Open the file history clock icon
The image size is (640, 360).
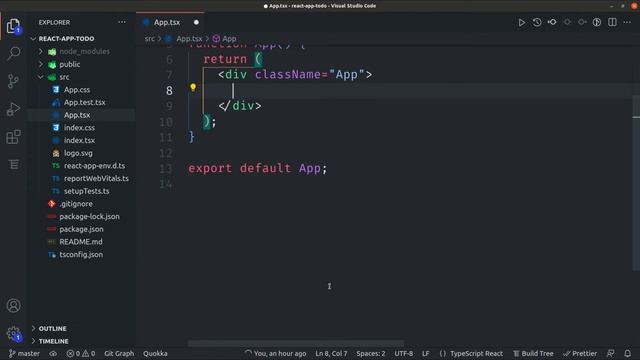[x=537, y=22]
